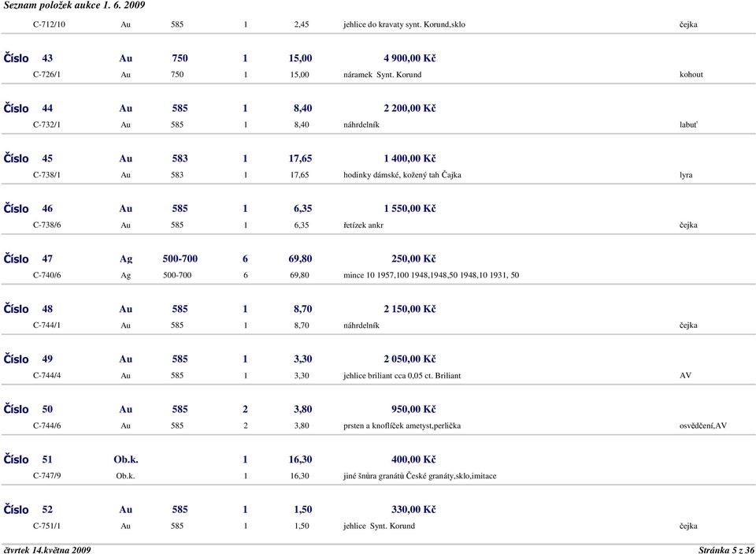Viewport: 756px width, 554px height.
Task: Select lot number 44 heading
Action: [48, 108]
